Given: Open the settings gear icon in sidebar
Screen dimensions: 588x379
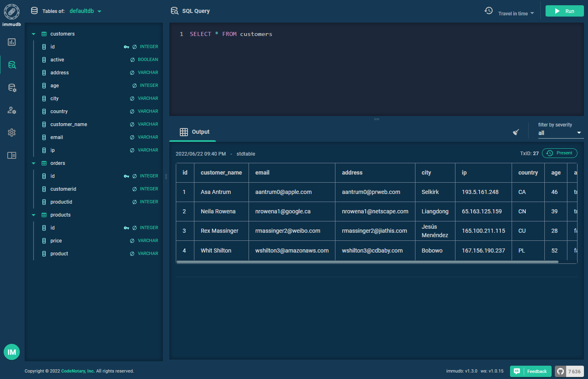Looking at the screenshot, I should (12, 133).
